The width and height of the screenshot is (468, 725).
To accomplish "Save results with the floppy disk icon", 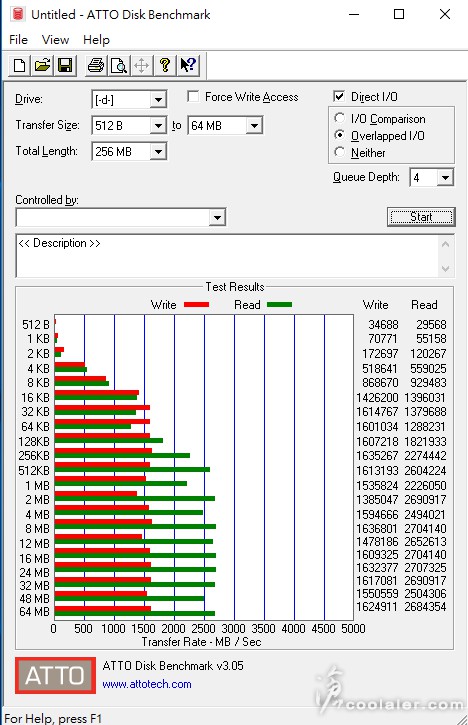I will tap(65, 65).
